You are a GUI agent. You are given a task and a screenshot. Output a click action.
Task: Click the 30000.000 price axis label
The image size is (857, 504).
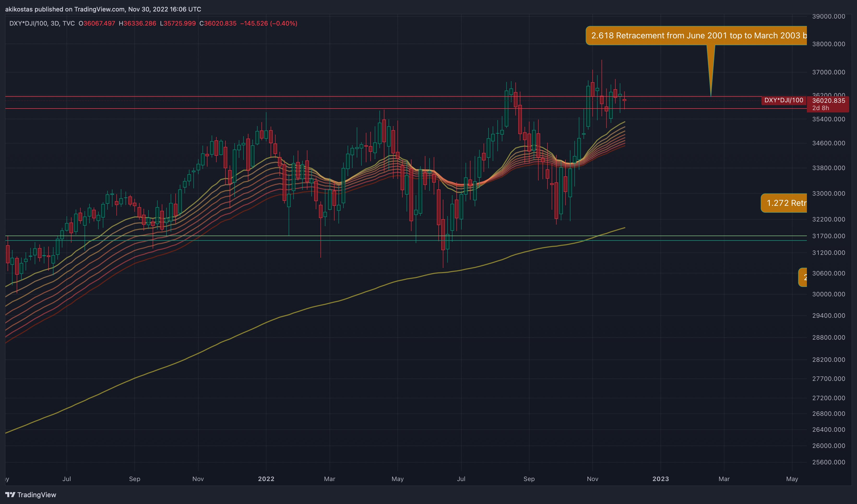tap(829, 294)
